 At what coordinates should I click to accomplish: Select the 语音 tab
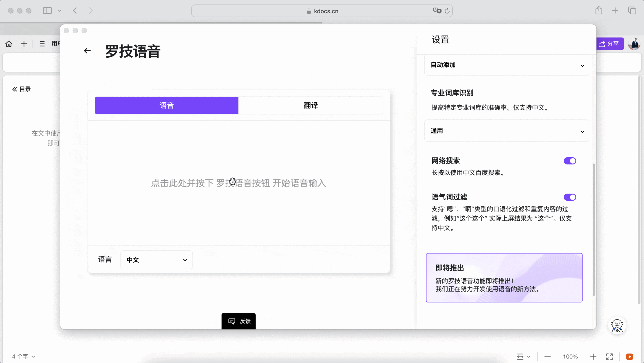pyautogui.click(x=167, y=105)
